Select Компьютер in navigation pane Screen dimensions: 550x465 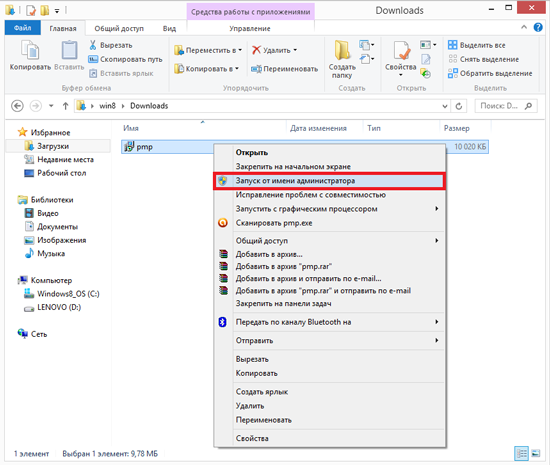click(x=45, y=280)
